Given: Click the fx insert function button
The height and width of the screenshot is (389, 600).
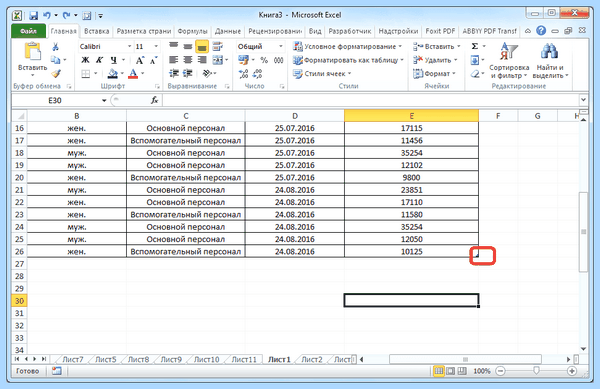Looking at the screenshot, I should click(155, 100).
